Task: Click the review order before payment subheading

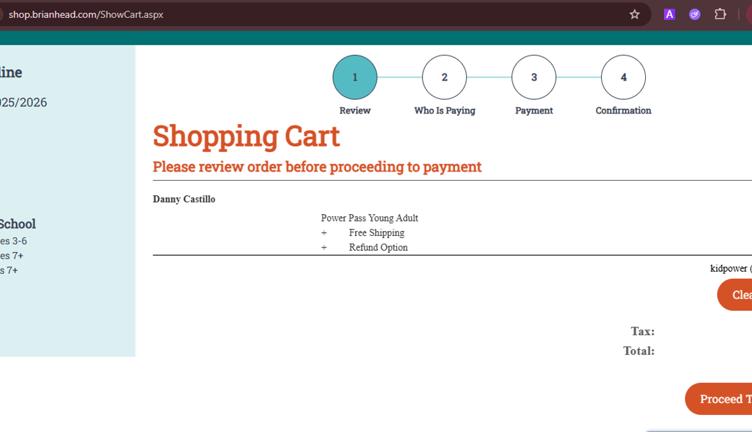Action: click(x=317, y=167)
